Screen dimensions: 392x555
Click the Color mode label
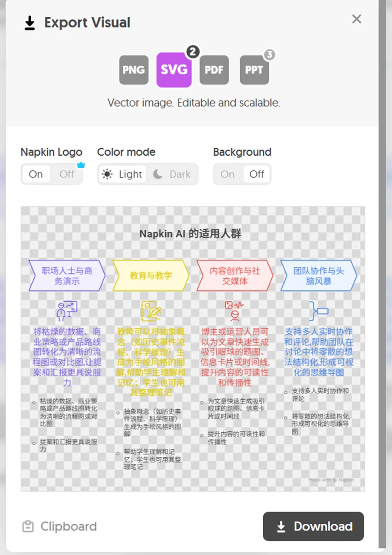126,152
